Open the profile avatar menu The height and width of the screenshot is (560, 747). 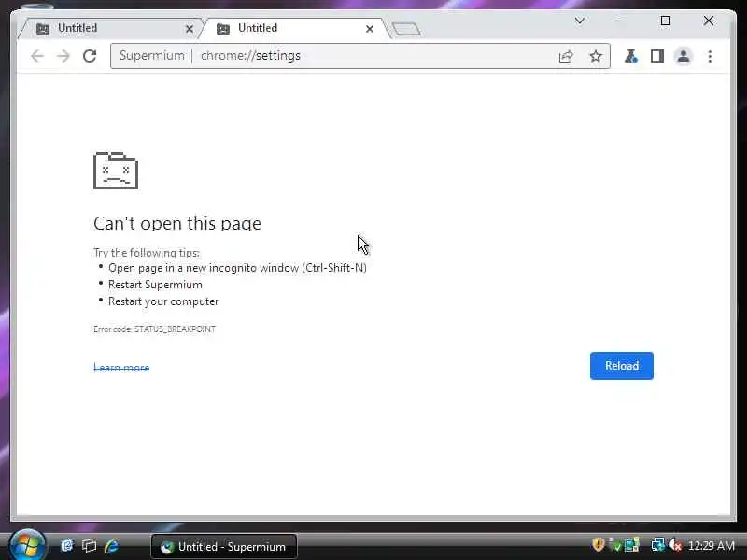(x=684, y=56)
